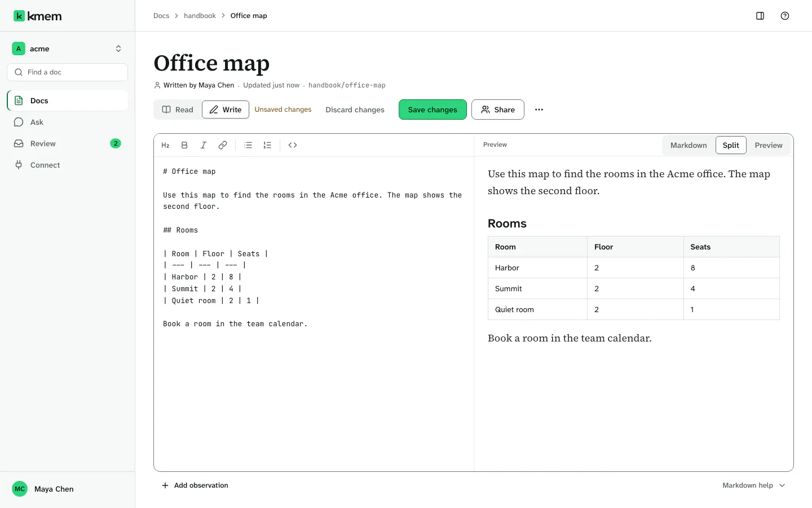Discard changes to the document
812x508 pixels.
355,110
